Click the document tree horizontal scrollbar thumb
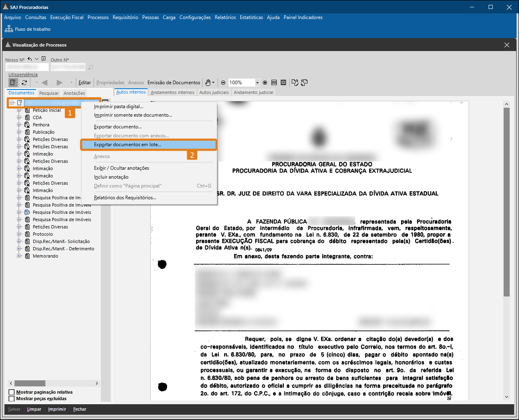 coord(30,383)
